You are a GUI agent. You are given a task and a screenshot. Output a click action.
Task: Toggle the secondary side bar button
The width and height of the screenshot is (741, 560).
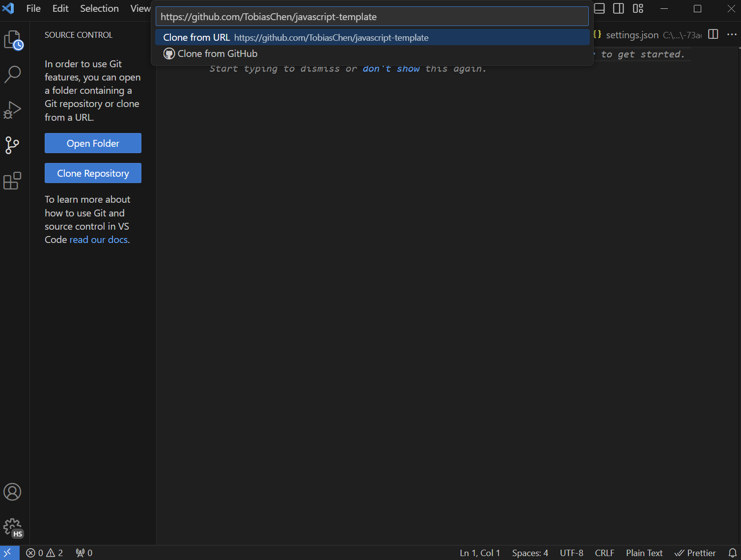tap(619, 8)
